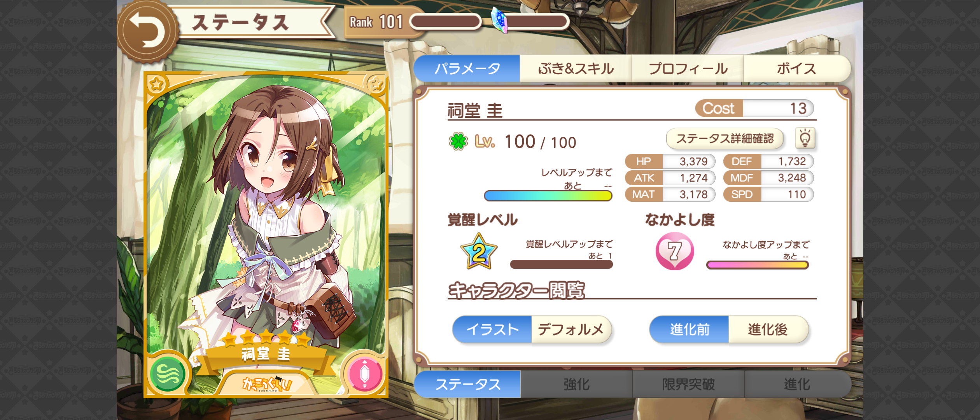Screen dimensions: 980x420
Task: Select the イラスト view toggle
Action: pos(492,329)
